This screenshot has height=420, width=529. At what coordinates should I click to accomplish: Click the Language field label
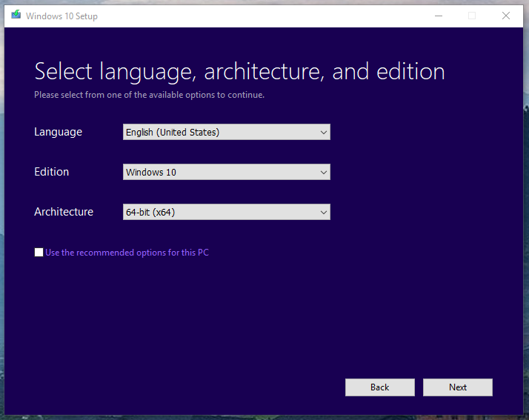point(58,132)
